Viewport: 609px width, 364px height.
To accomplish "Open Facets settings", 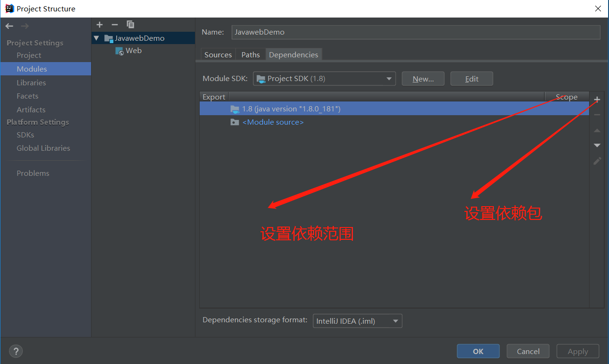I will point(28,96).
